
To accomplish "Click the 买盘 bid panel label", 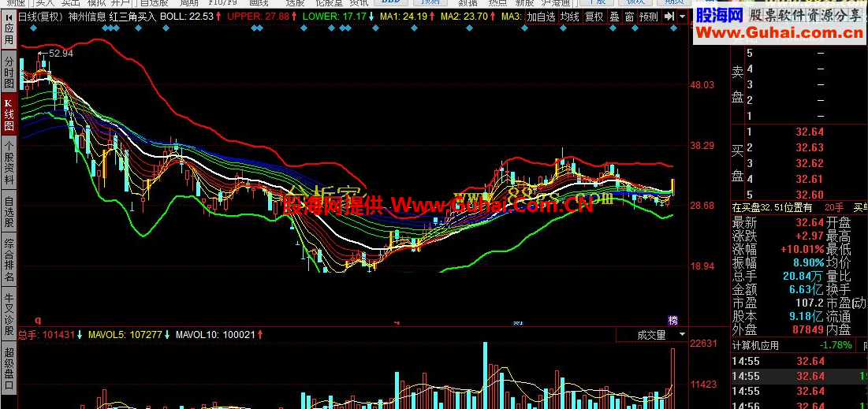I will (x=737, y=162).
